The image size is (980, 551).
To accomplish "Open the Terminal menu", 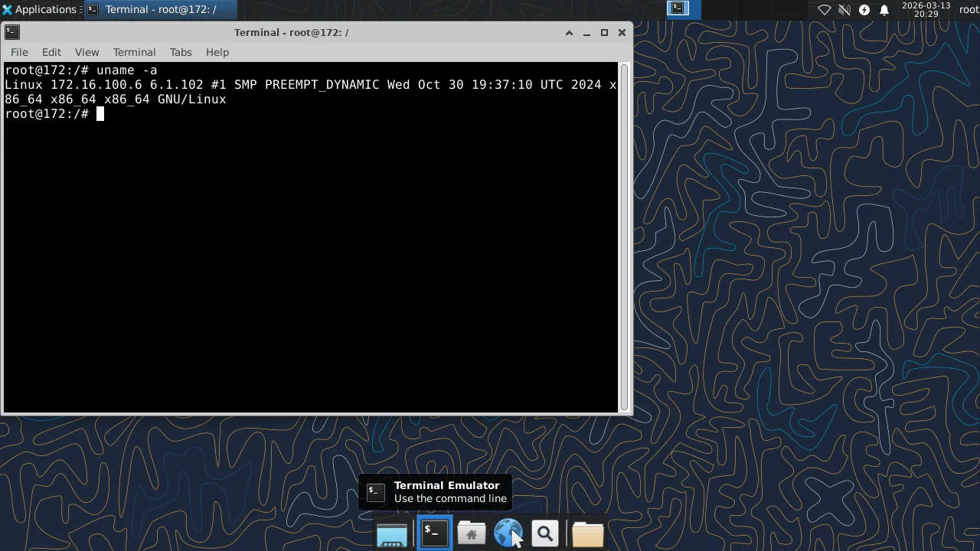I will tap(134, 52).
